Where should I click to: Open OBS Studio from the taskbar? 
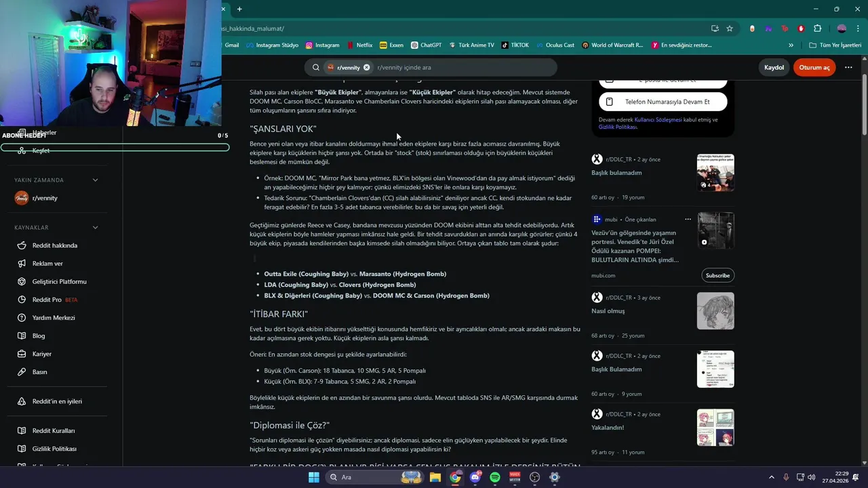[x=534, y=477]
